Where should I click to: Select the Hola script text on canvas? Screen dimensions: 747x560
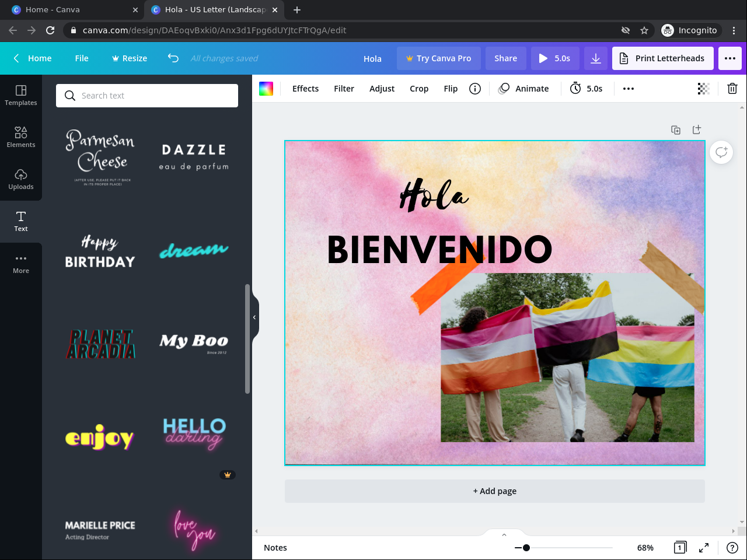(434, 195)
